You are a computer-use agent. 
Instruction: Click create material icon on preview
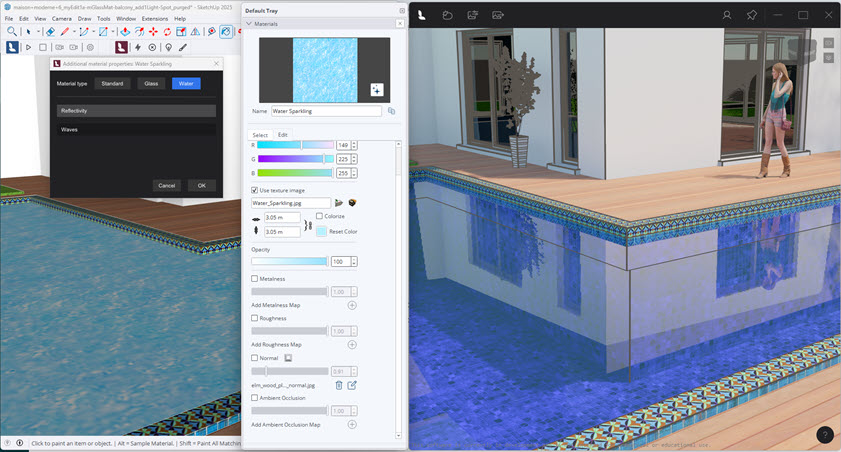[376, 89]
